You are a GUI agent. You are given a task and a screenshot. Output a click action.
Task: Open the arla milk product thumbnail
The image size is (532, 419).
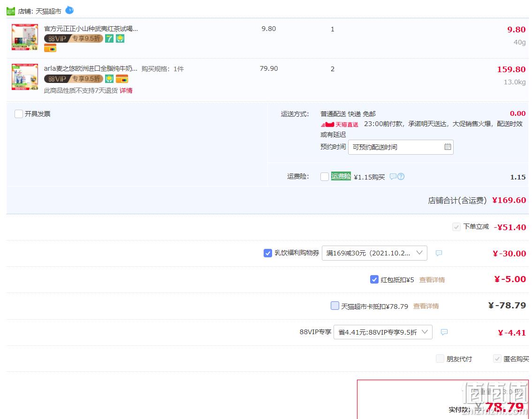[x=25, y=76]
